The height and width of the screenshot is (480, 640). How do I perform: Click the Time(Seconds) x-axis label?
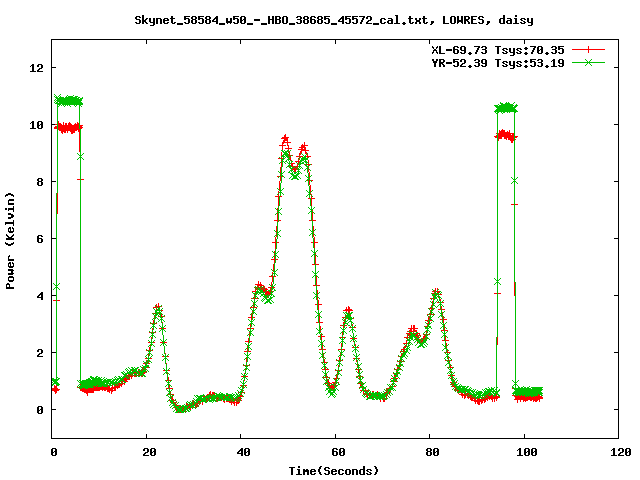point(334,471)
